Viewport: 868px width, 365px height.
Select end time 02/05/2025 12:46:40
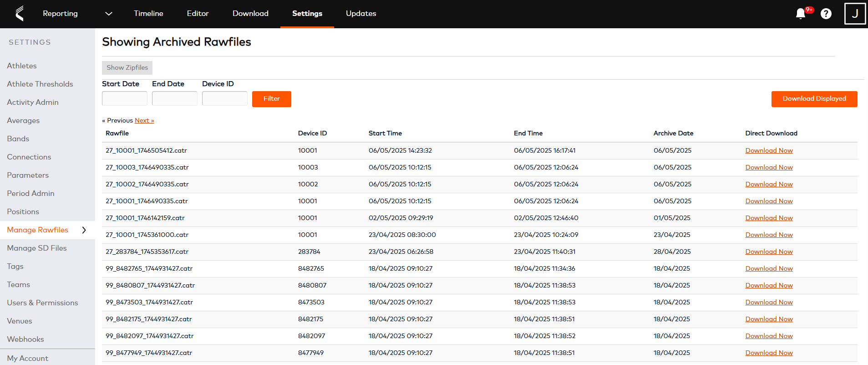click(x=546, y=218)
